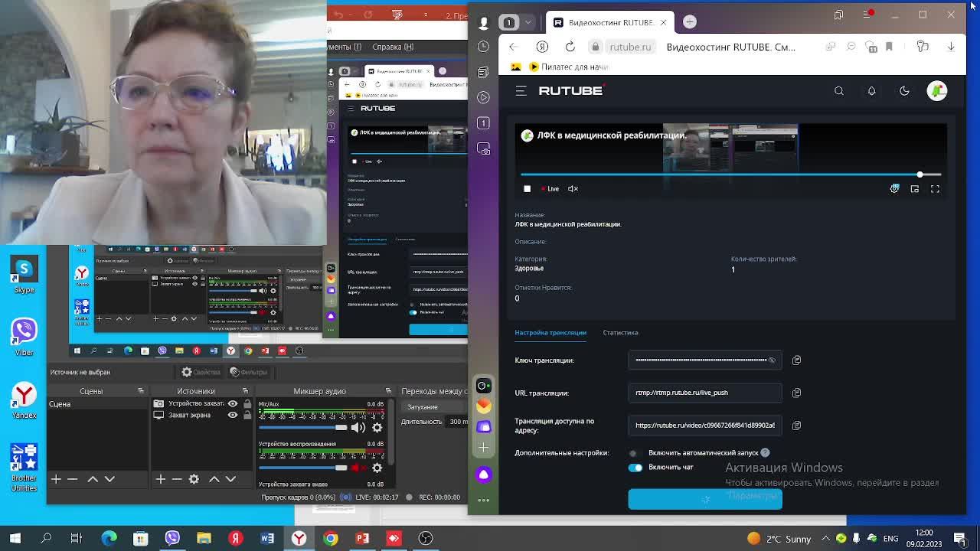Open Mic/Aux audio settings gear
Screen dimensions: 980x551
(x=377, y=428)
